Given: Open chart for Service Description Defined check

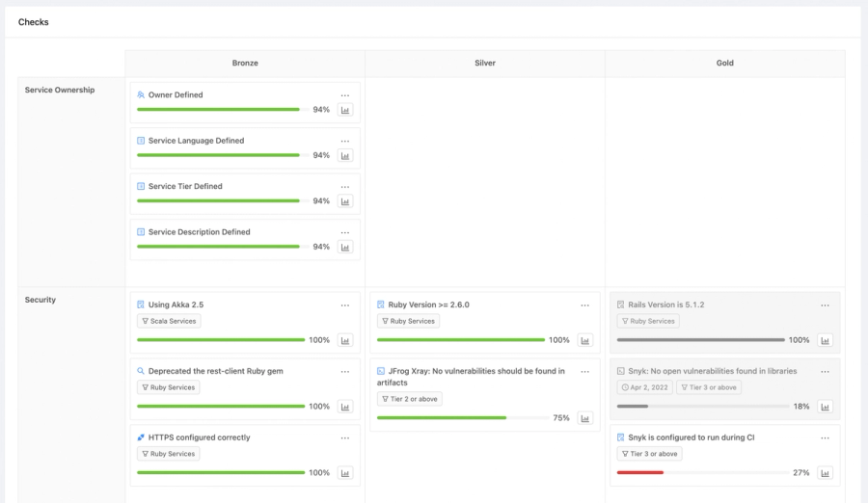Looking at the screenshot, I should 345,247.
